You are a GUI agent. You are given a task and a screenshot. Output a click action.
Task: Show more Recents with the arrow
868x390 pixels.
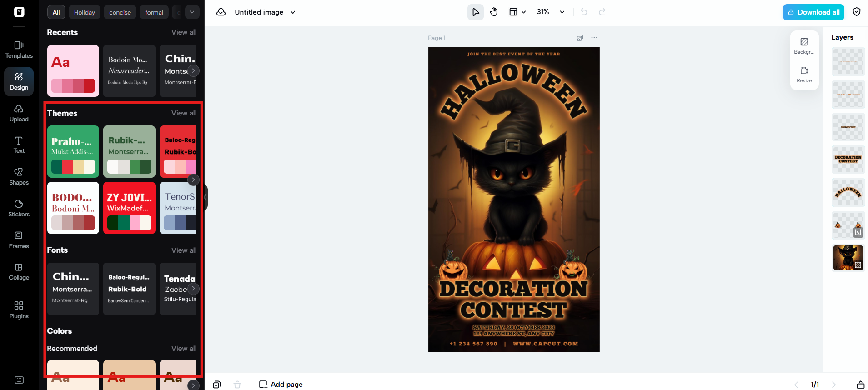tap(193, 70)
